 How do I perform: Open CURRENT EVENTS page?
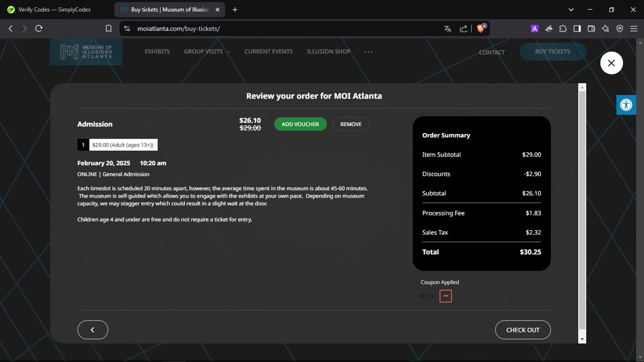[x=269, y=52]
